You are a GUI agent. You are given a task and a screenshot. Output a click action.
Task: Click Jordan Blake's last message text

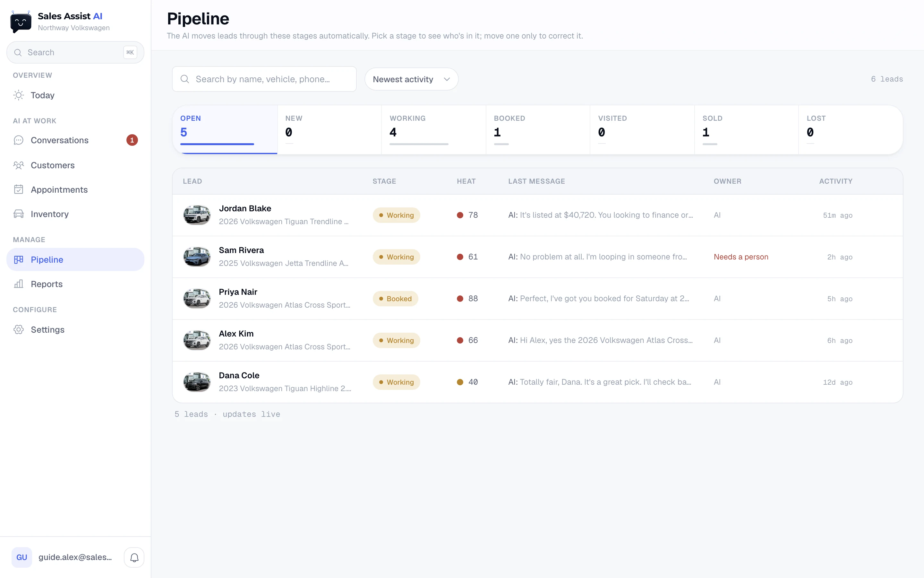(601, 215)
